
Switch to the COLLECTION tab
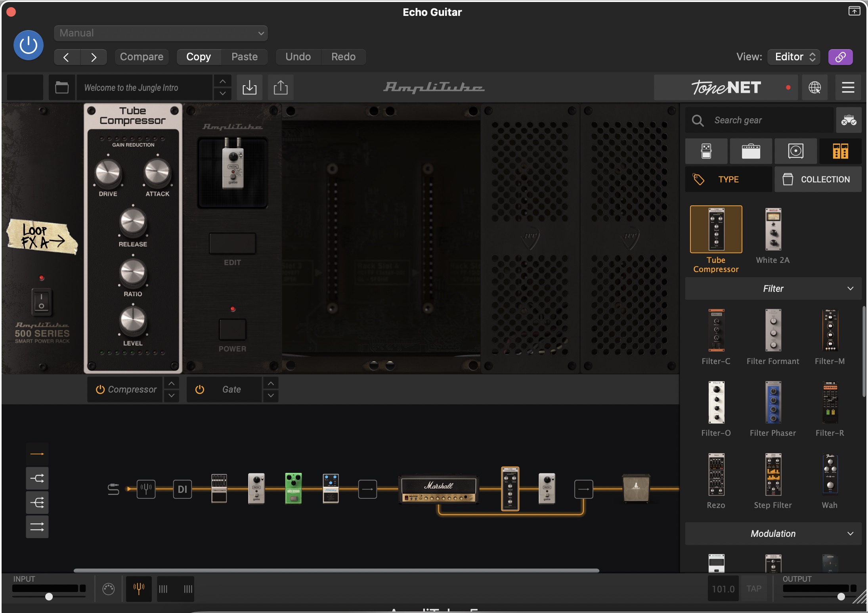pos(818,179)
